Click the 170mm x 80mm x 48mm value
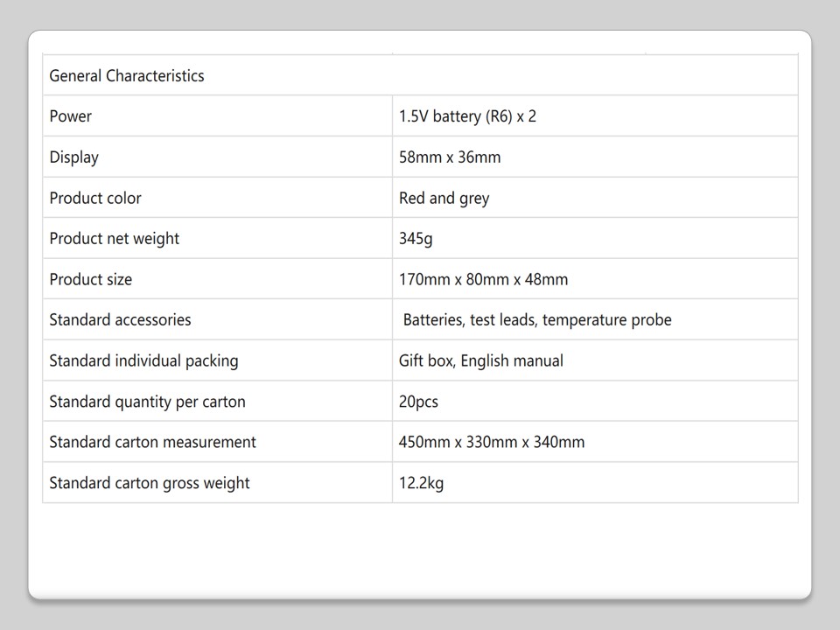 483,279
